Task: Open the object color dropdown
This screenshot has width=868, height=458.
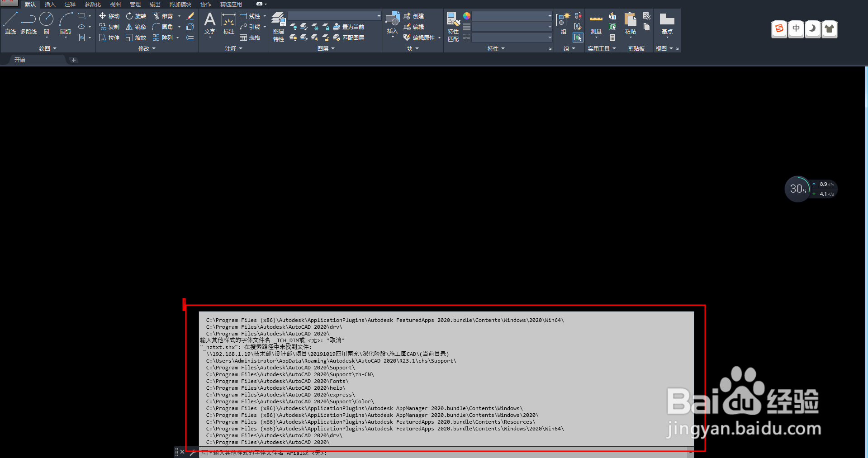Action: [512, 16]
